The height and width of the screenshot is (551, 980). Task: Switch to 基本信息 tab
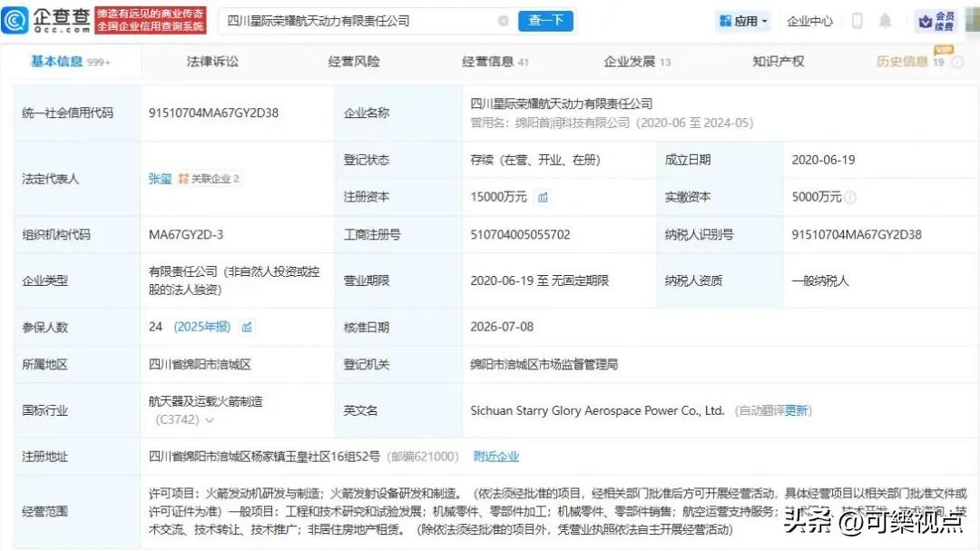click(70, 62)
